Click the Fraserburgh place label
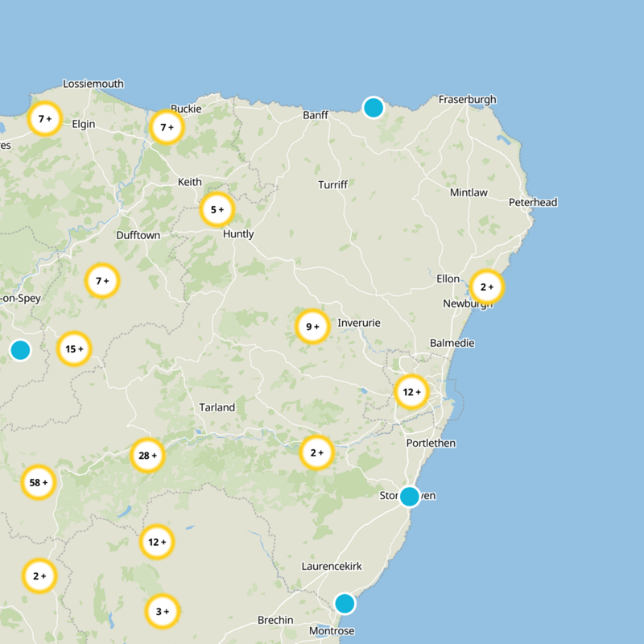644x644 pixels. coord(468,100)
